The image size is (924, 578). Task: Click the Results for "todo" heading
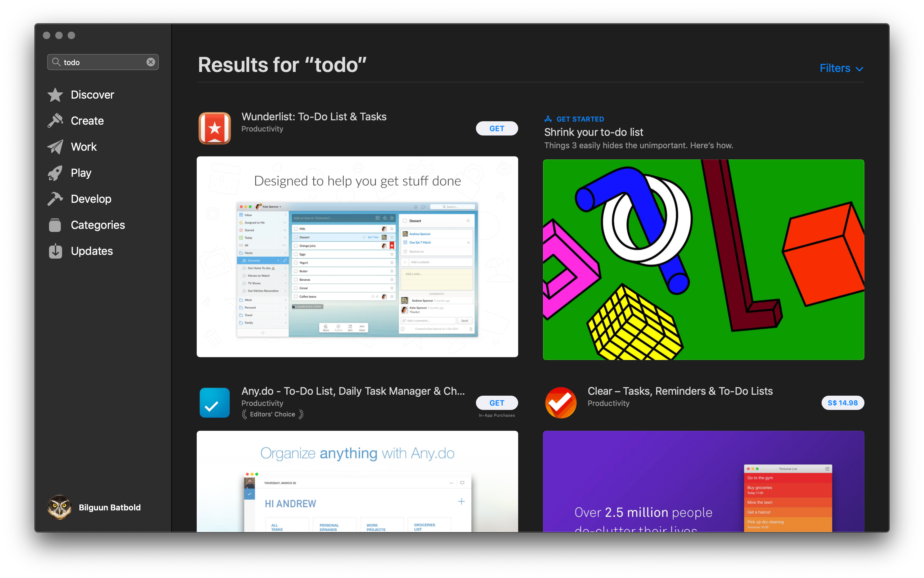(x=282, y=64)
